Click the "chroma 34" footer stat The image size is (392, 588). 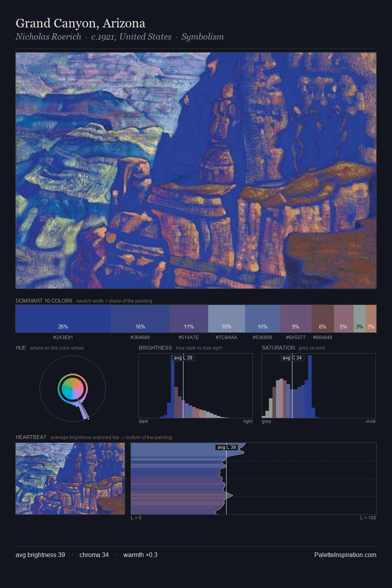point(94,555)
